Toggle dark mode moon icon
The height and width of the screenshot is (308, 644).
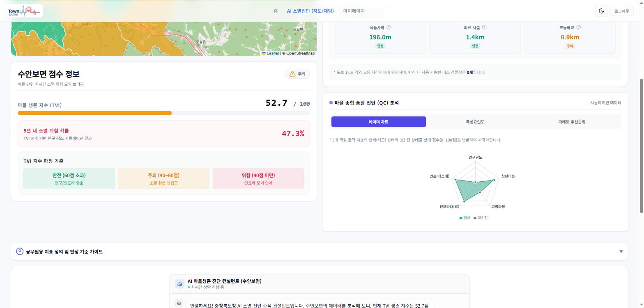(601, 11)
